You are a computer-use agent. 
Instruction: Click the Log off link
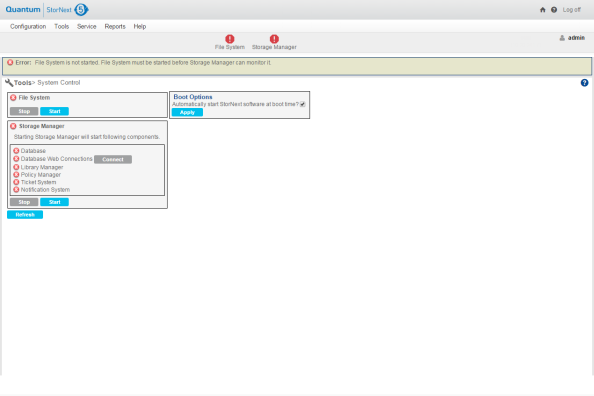point(571,10)
